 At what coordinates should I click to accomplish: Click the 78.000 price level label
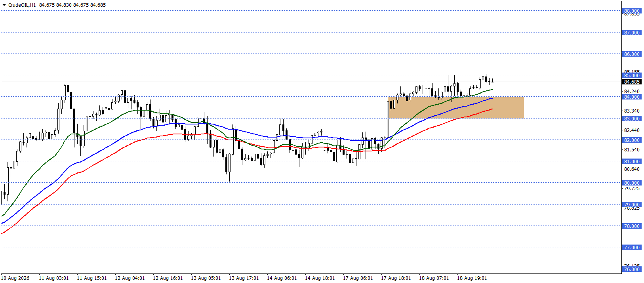point(632,226)
